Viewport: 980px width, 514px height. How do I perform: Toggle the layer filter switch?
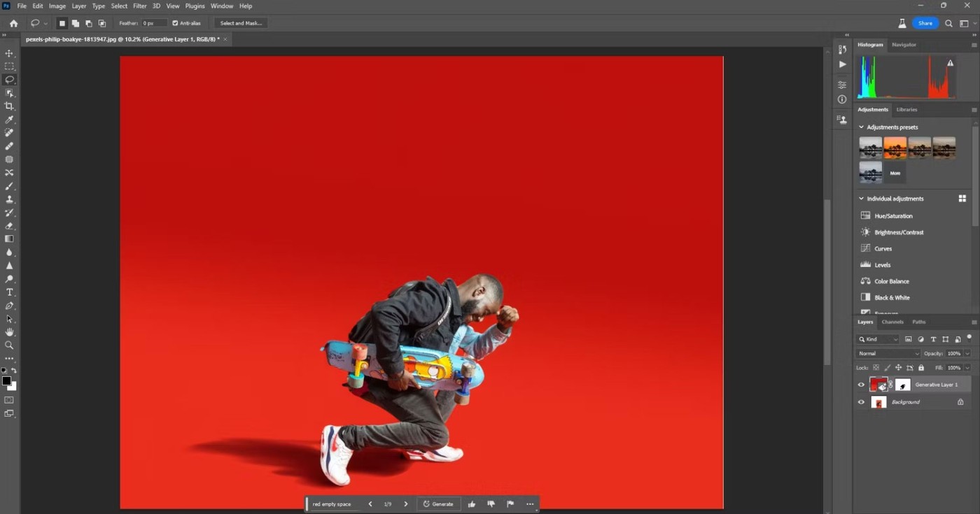[969, 338]
